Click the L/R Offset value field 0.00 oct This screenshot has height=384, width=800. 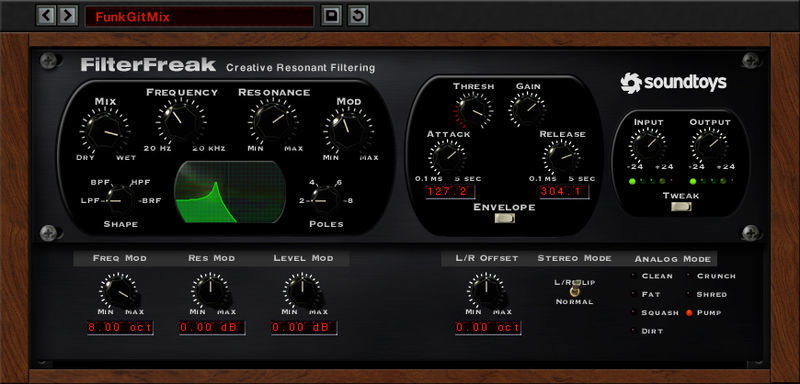(488, 327)
